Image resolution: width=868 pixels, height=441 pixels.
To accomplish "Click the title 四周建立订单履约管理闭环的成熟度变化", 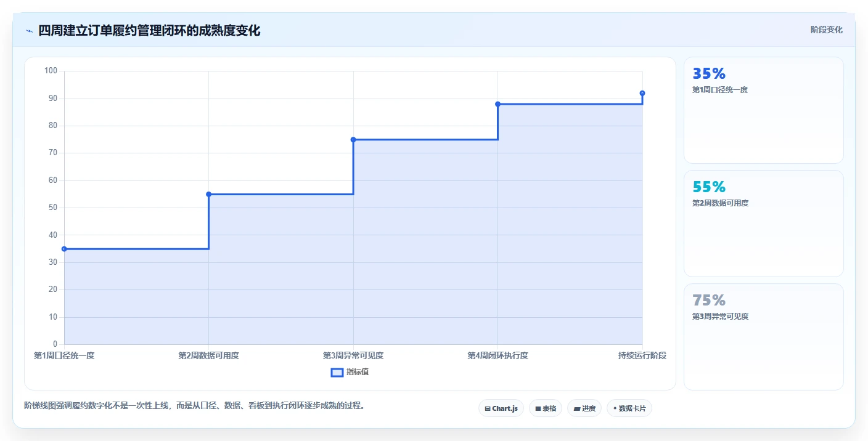I will coord(149,30).
